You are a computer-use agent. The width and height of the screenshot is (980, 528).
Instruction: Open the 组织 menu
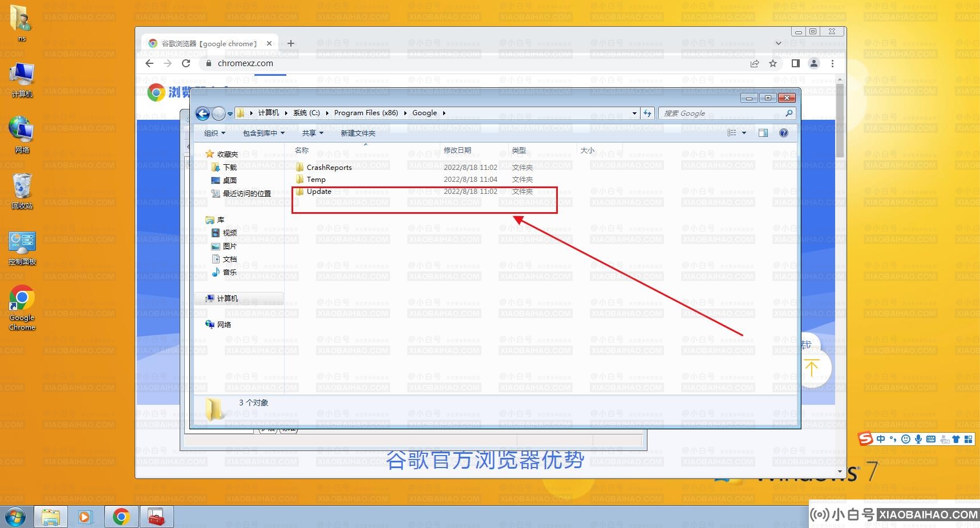tap(215, 133)
